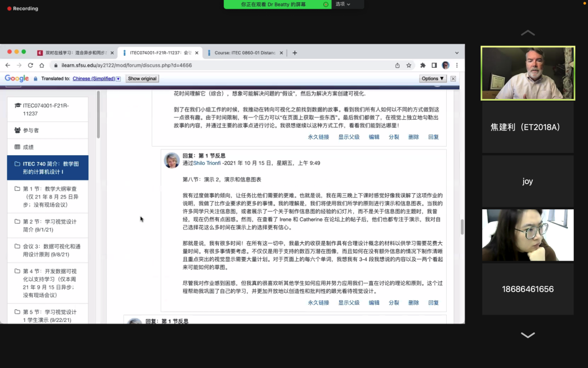The width and height of the screenshot is (588, 368).
Task: Click the Chinese (Simplified) language link
Action: point(94,78)
